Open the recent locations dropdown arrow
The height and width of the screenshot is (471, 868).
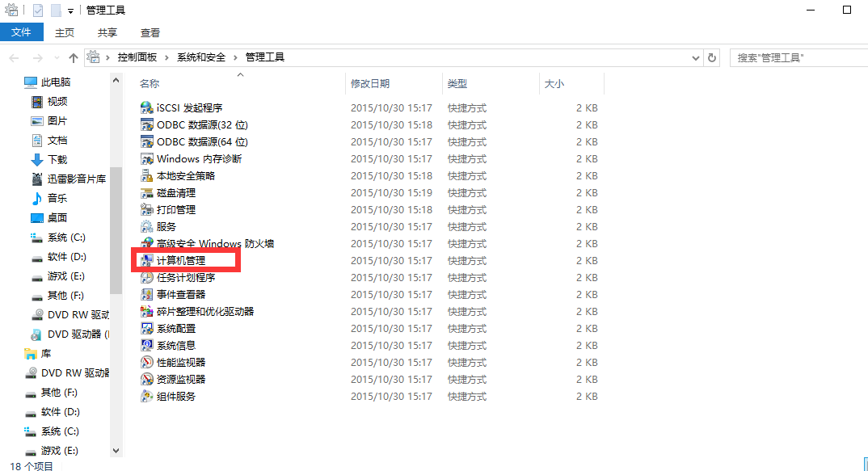click(x=57, y=57)
